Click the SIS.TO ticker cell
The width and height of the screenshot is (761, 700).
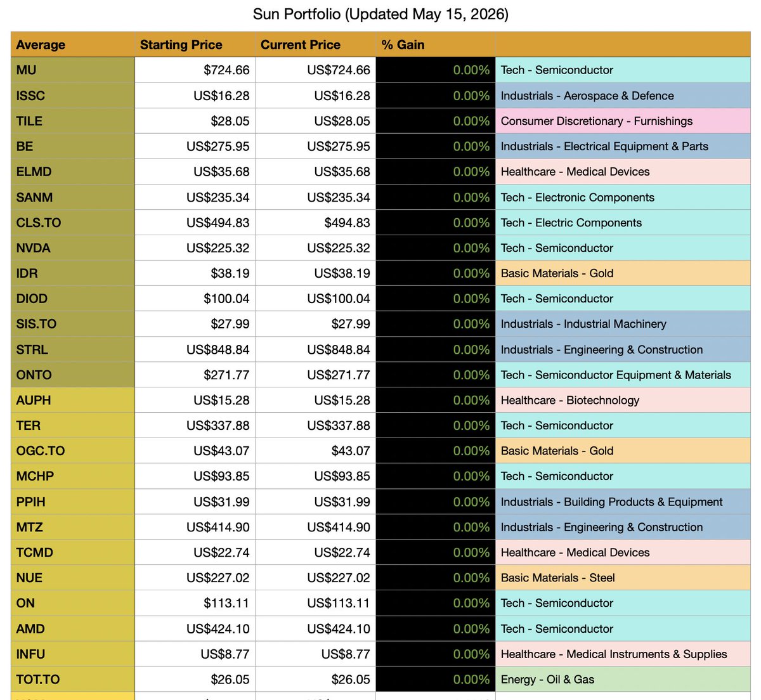click(x=73, y=324)
